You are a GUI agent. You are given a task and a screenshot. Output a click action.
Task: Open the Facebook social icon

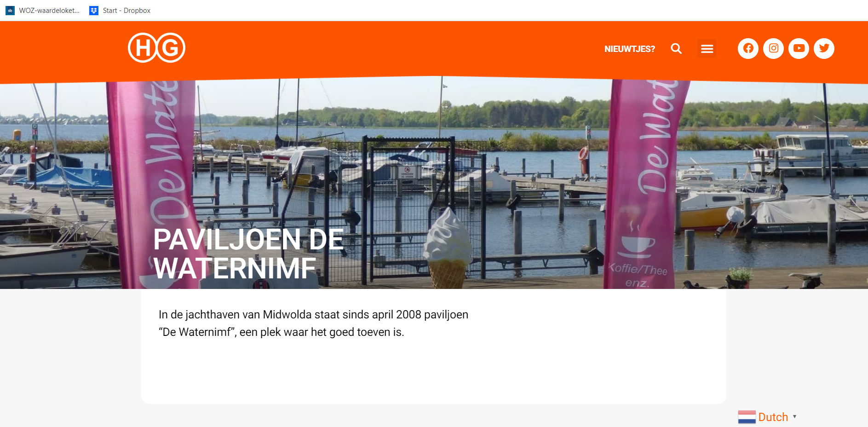pyautogui.click(x=748, y=48)
